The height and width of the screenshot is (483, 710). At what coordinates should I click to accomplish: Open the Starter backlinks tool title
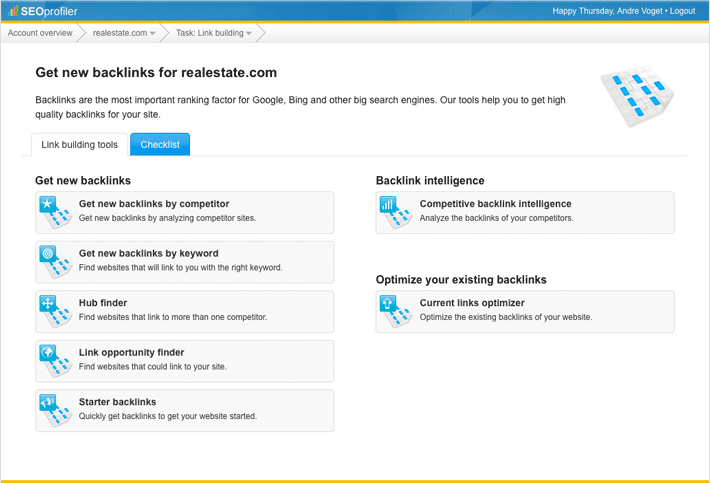coord(117,402)
